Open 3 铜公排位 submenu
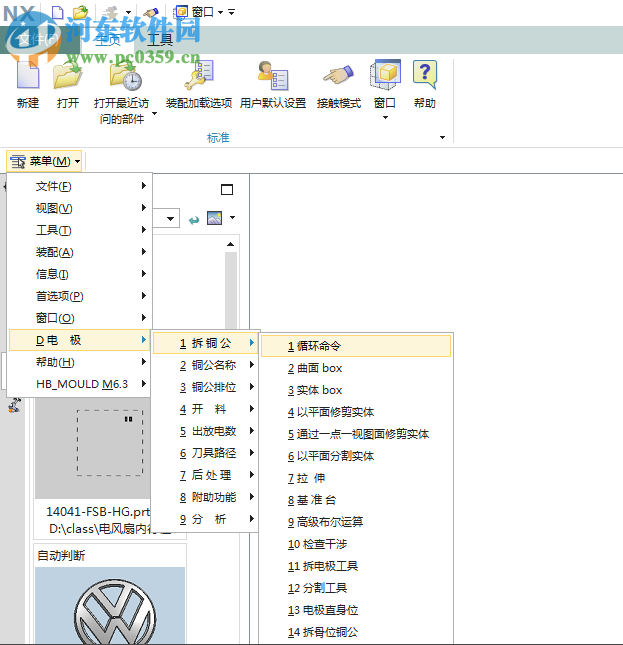This screenshot has width=623, height=645. pyautogui.click(x=206, y=387)
